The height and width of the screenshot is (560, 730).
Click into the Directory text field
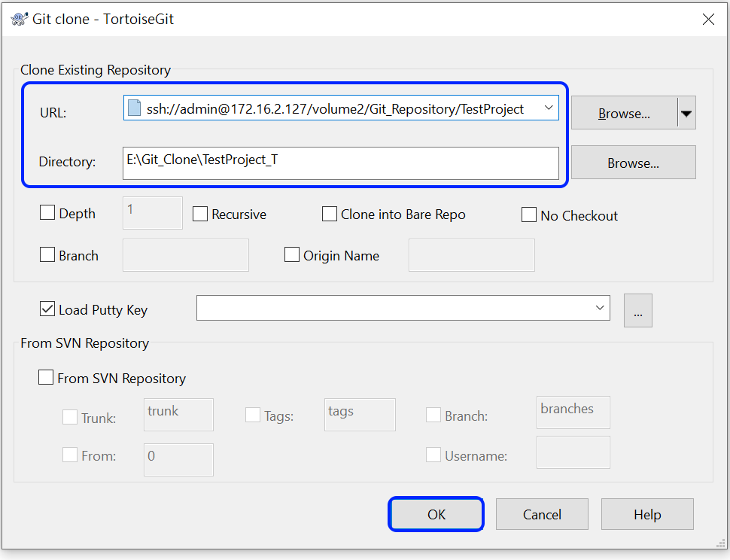click(x=341, y=163)
